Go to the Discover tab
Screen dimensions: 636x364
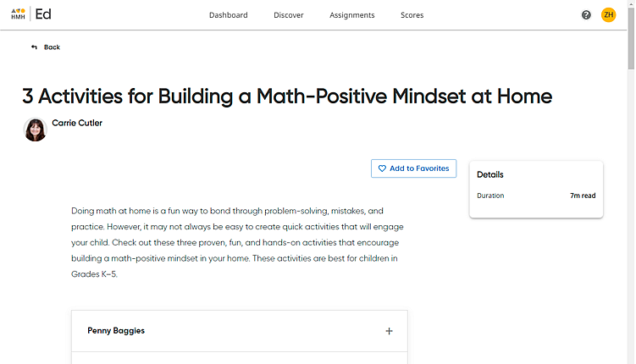[289, 15]
